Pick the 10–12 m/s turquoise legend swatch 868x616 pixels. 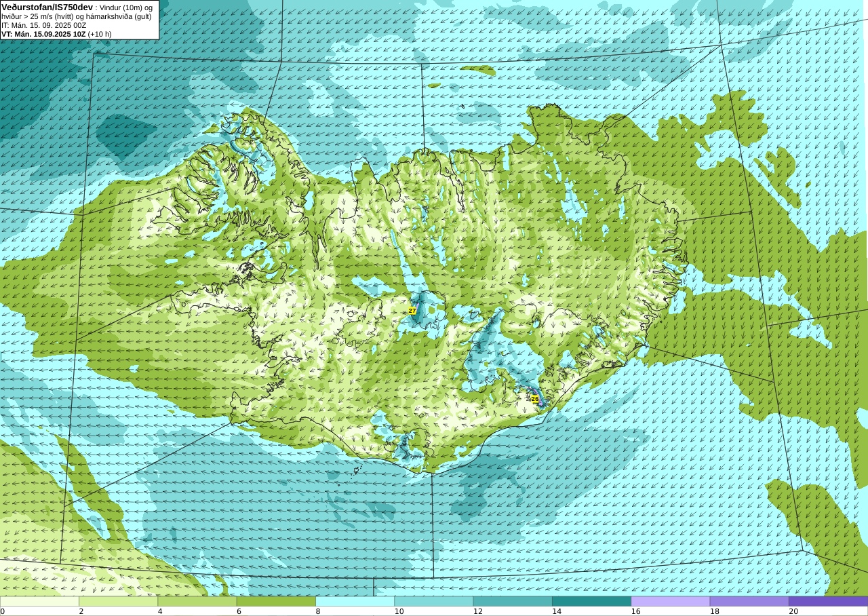click(434, 601)
